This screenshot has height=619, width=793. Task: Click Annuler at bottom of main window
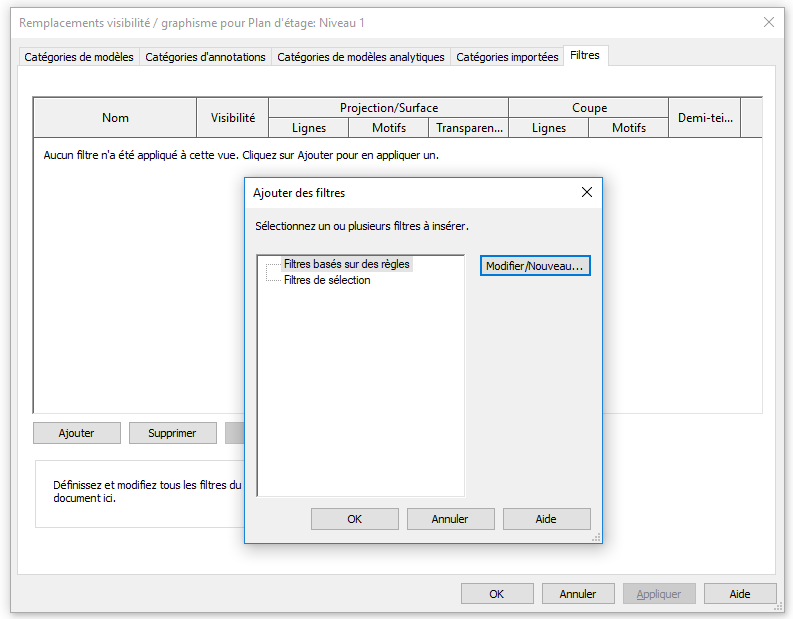click(x=578, y=594)
